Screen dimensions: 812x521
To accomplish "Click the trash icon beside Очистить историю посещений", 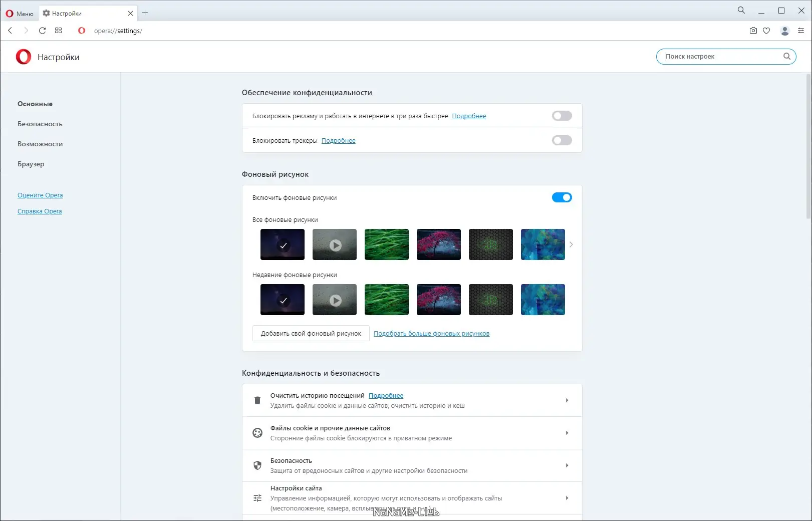I will point(257,400).
